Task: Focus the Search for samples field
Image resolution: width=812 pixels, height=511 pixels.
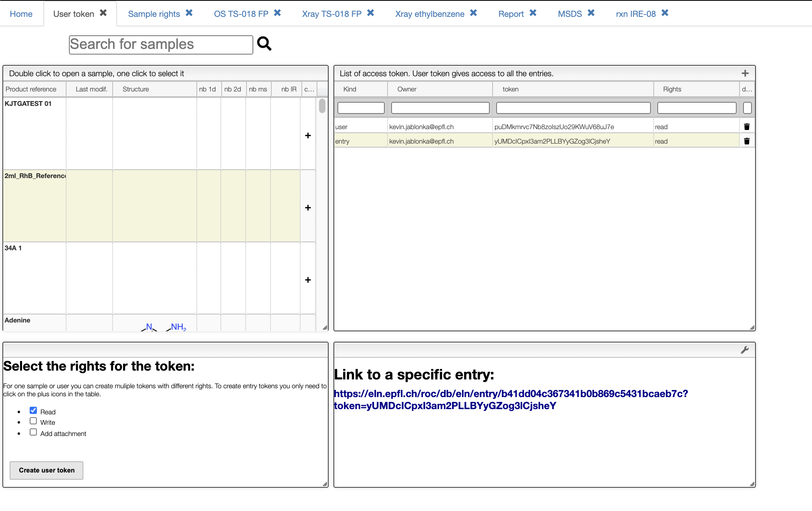Action: pos(161,45)
